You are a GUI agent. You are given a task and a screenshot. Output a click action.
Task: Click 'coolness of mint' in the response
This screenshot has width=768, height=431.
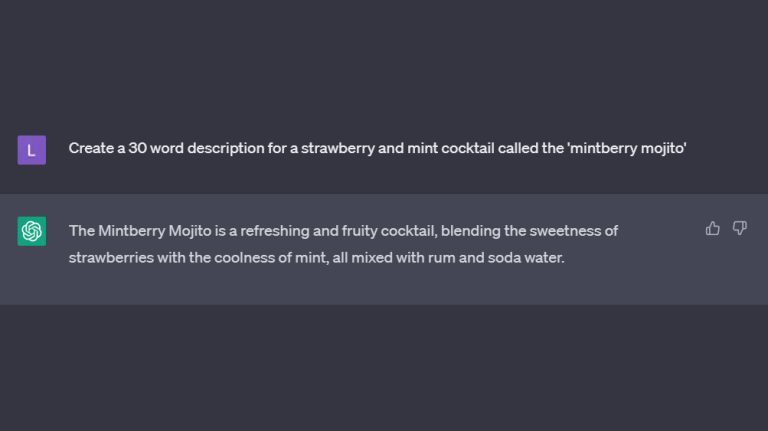tap(244, 258)
